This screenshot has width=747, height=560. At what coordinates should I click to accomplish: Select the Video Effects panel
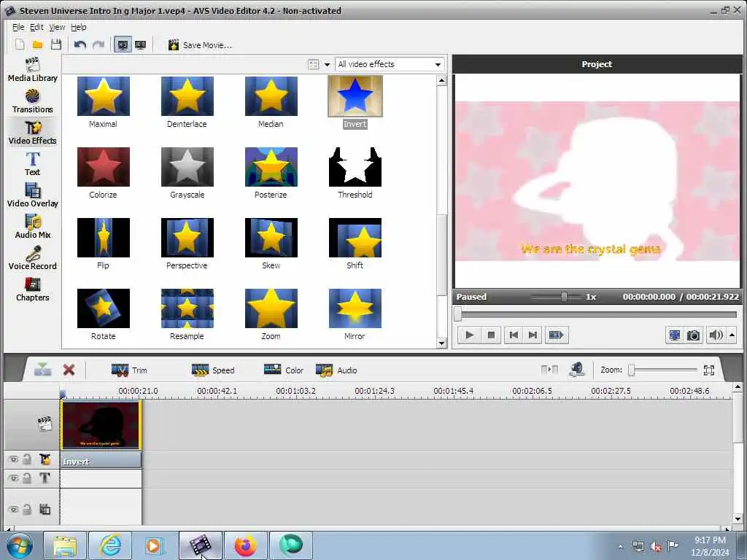click(x=32, y=133)
